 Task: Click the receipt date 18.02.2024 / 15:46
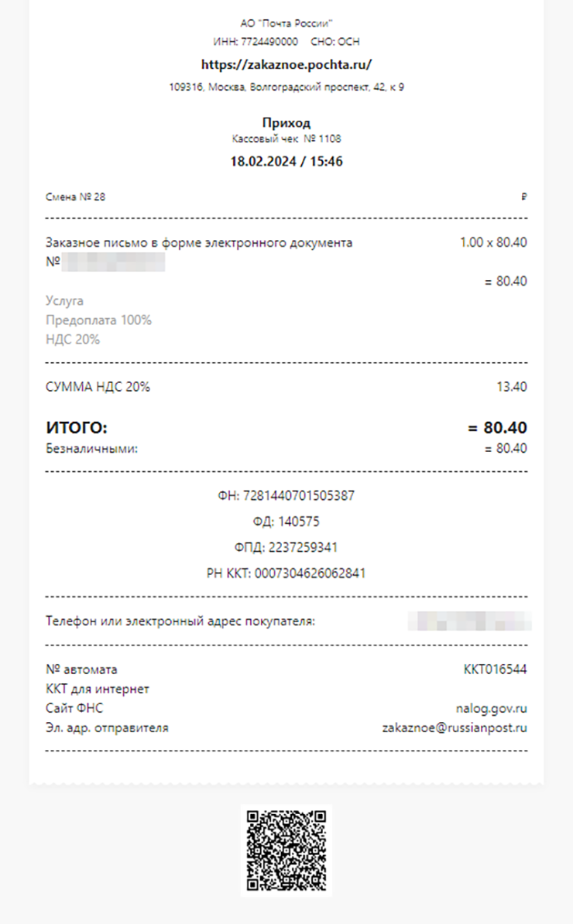pos(286,162)
